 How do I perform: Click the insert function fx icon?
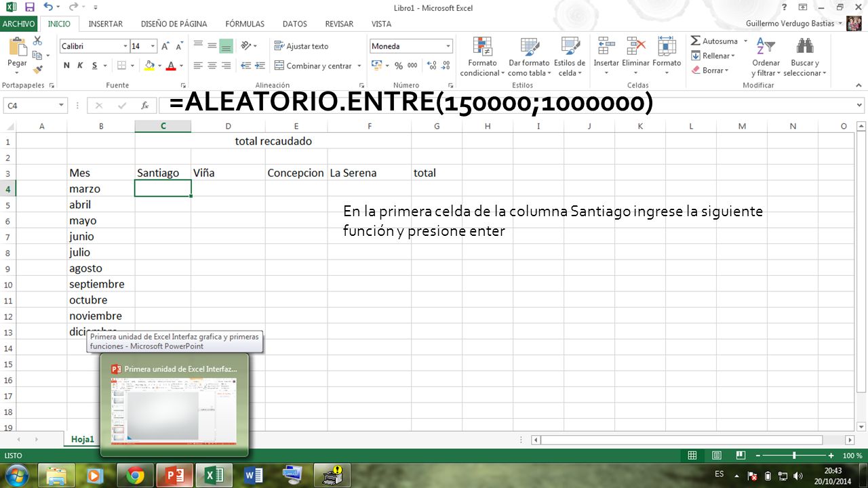tap(144, 106)
